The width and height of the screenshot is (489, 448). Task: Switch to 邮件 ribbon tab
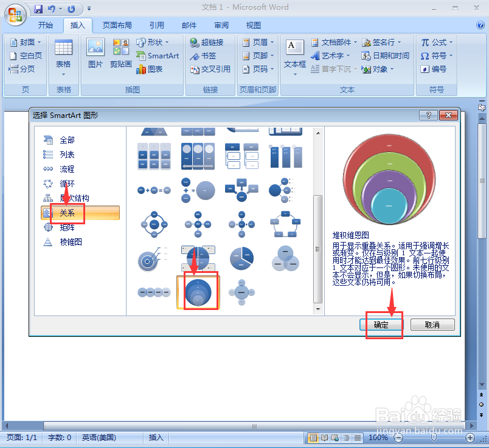(x=189, y=26)
